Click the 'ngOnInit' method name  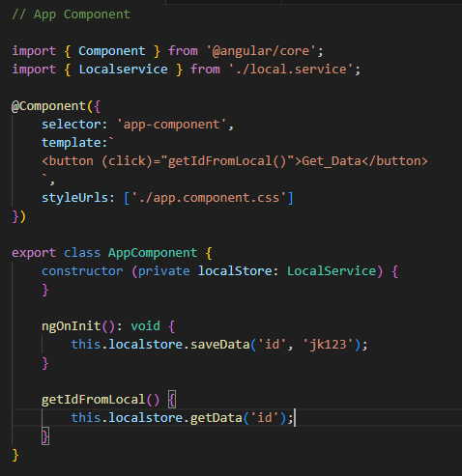pyautogui.click(x=72, y=326)
